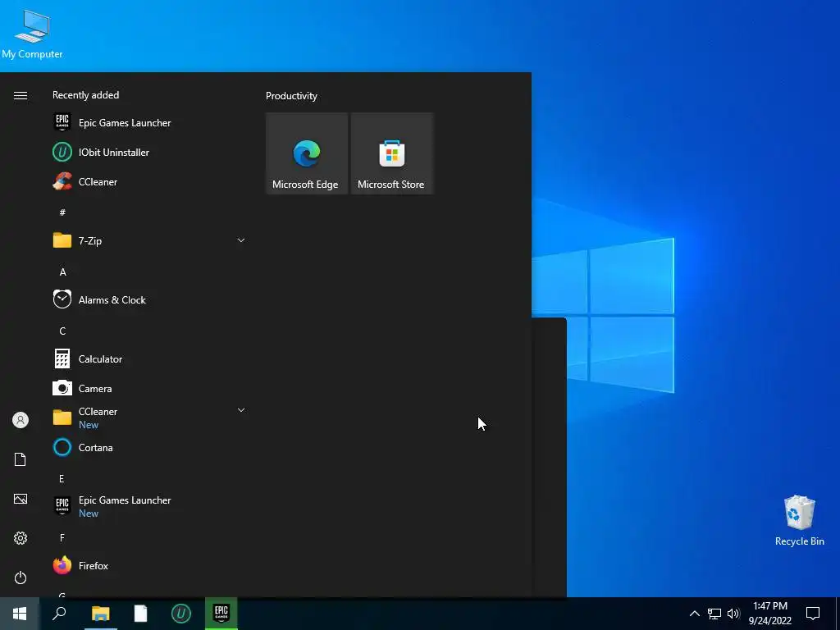Screen dimensions: 840x630
Task: Click the 'A' letter group header
Action: (62, 272)
